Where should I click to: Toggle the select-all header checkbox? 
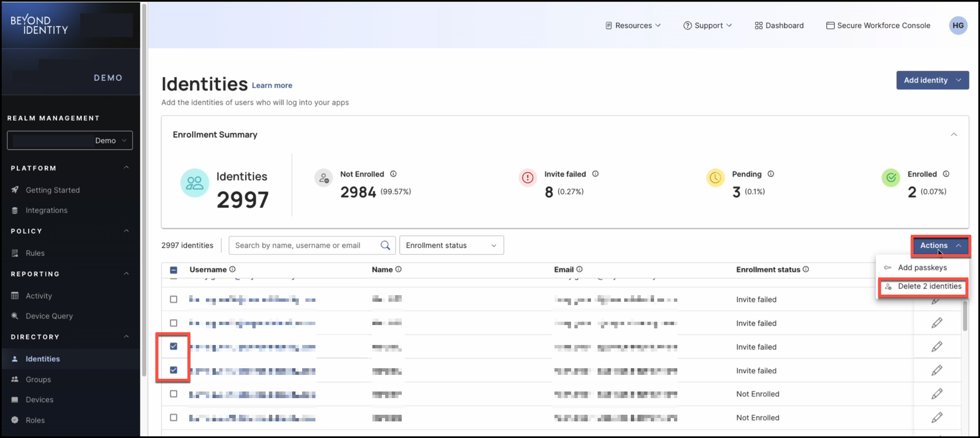(x=174, y=270)
